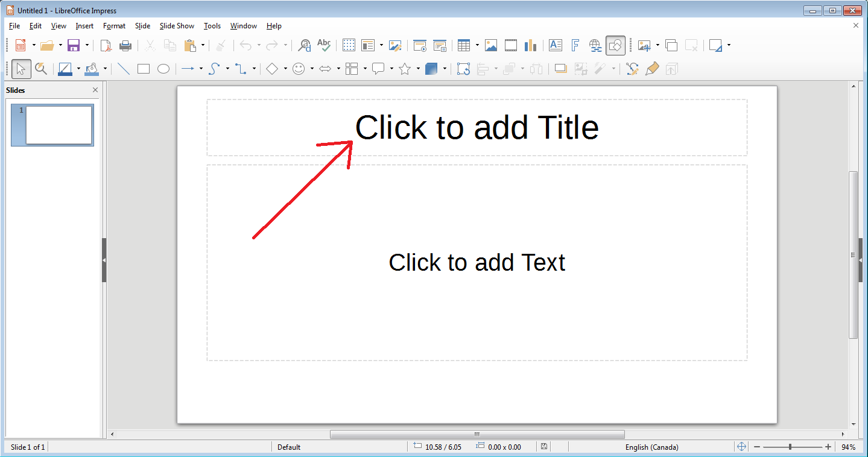Image resolution: width=868 pixels, height=457 pixels.
Task: Insert a table using the table icon
Action: point(463,45)
